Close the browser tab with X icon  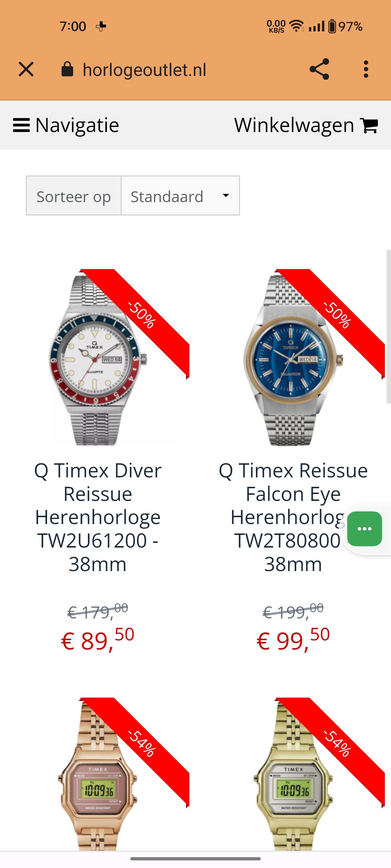[26, 69]
